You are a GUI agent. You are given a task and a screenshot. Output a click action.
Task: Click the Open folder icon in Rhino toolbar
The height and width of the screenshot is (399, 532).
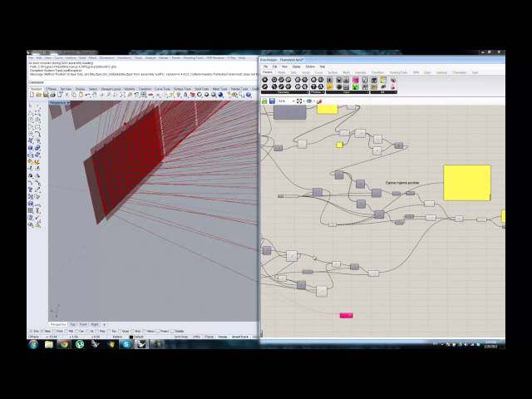pyautogui.click(x=38, y=95)
